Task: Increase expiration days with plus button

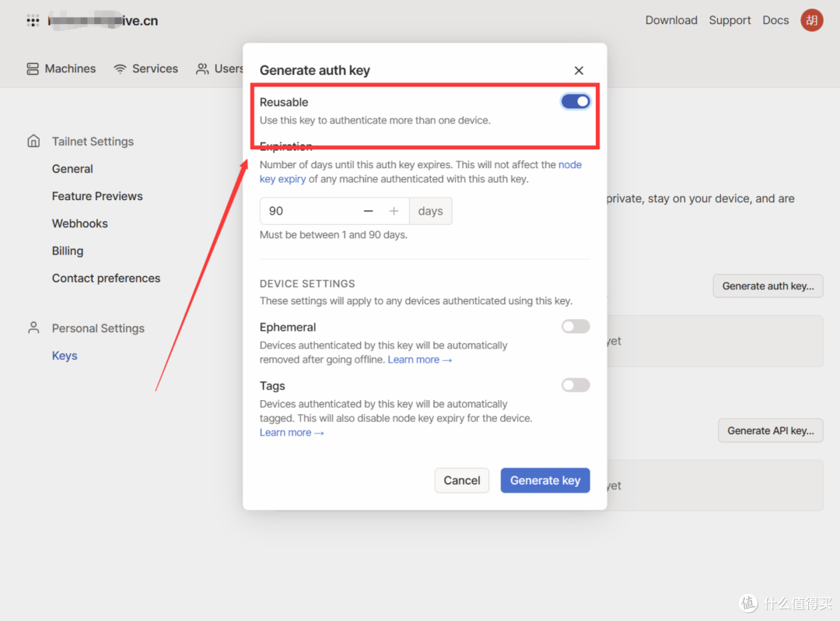Action: click(x=394, y=211)
